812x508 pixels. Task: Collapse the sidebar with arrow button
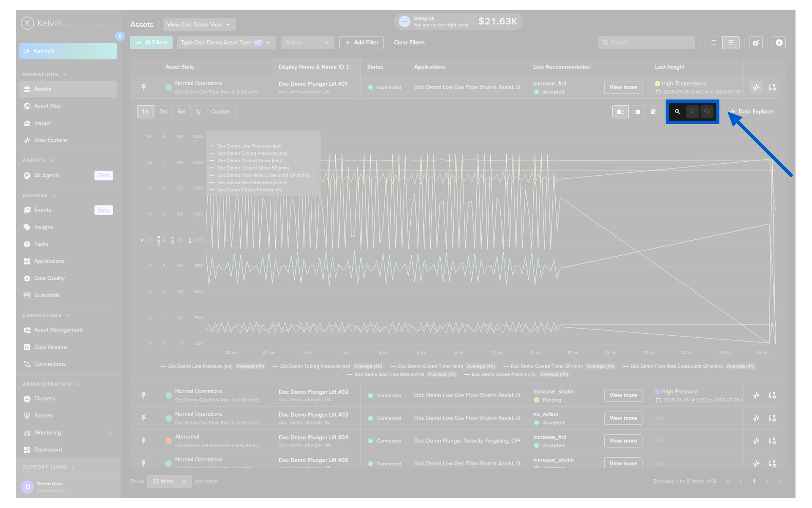(x=120, y=36)
